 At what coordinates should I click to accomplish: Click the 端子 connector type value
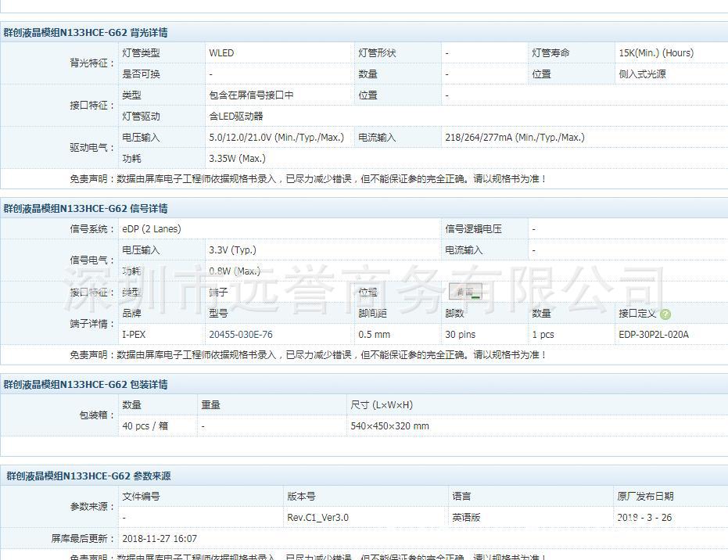(x=218, y=292)
